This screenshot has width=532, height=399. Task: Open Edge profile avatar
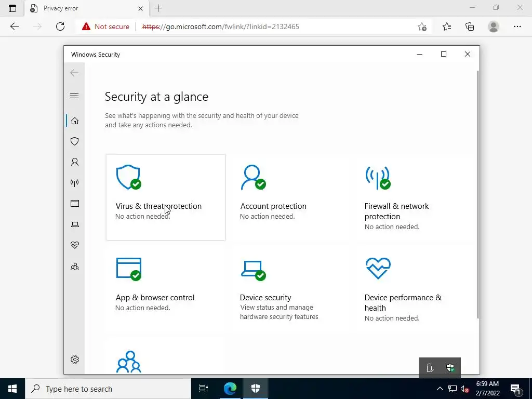click(494, 26)
